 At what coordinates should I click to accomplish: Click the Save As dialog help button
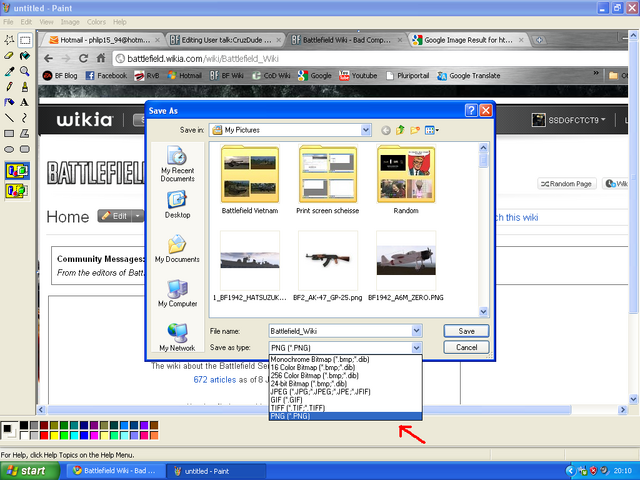pyautogui.click(x=471, y=110)
